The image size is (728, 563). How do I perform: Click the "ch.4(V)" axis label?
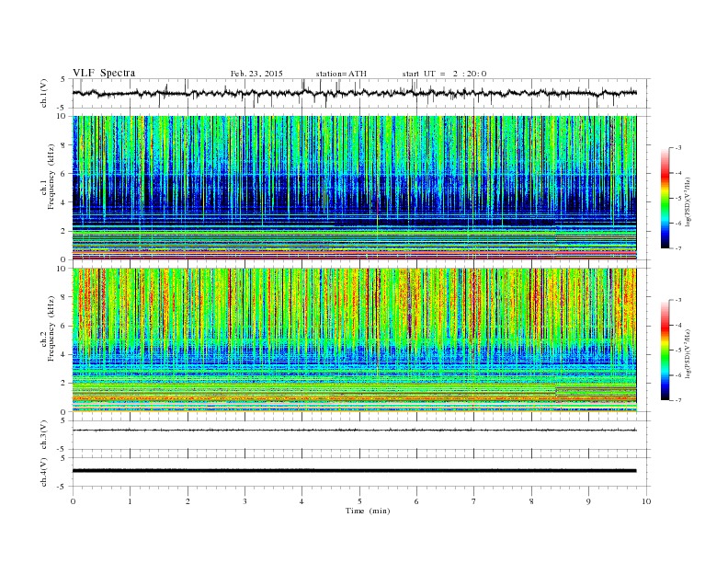click(44, 472)
